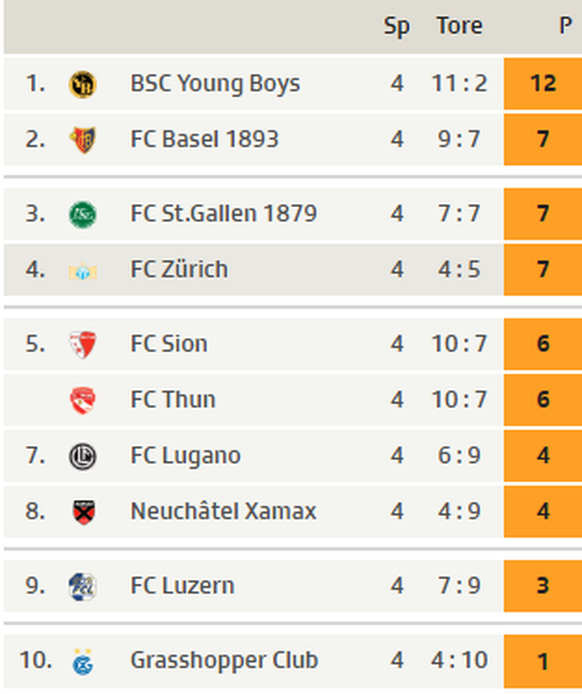Image resolution: width=582 pixels, height=694 pixels.
Task: Click the Sp column header
Action: point(397,27)
